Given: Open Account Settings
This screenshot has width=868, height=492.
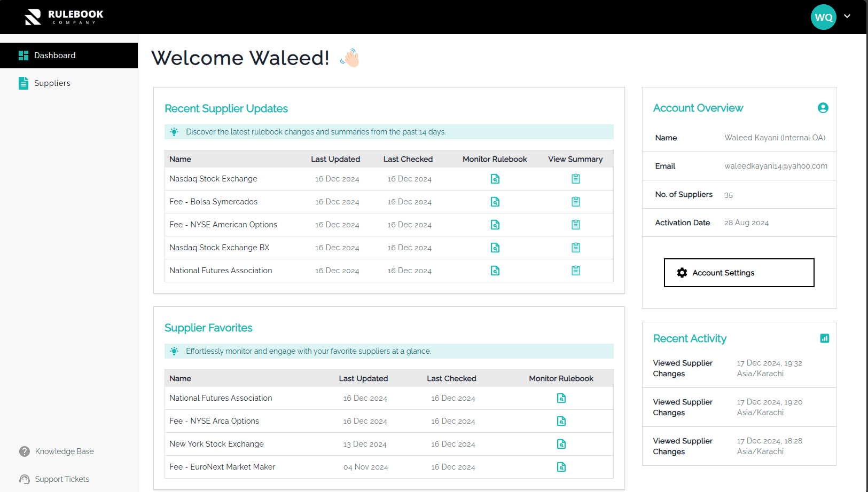Looking at the screenshot, I should (739, 273).
